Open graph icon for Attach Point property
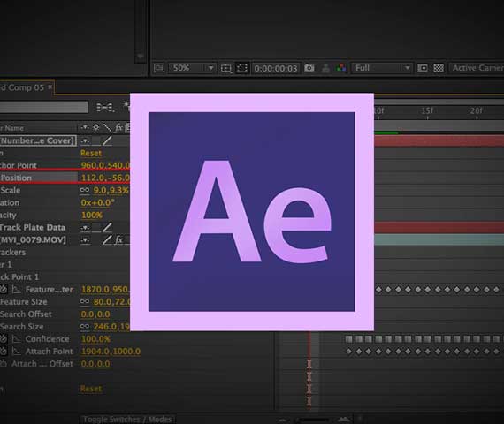Image resolution: width=504 pixels, height=424 pixels. pyautogui.click(x=16, y=352)
